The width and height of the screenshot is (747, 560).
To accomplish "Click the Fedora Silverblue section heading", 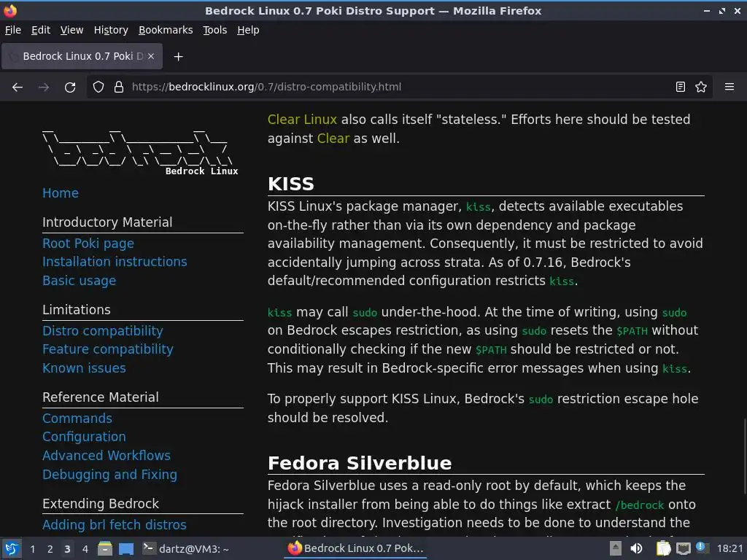I will click(x=360, y=463).
